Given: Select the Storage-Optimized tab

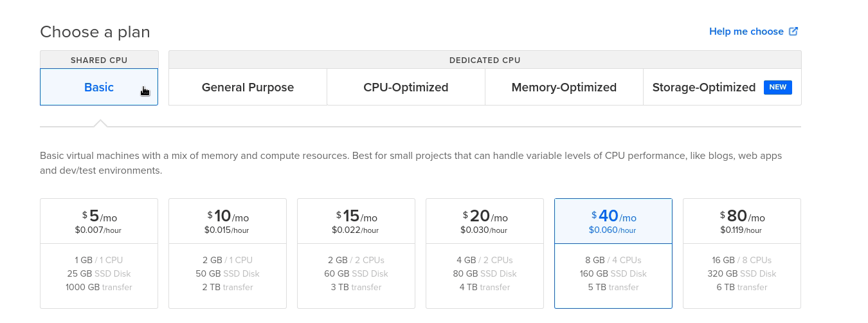Looking at the screenshot, I should [703, 87].
